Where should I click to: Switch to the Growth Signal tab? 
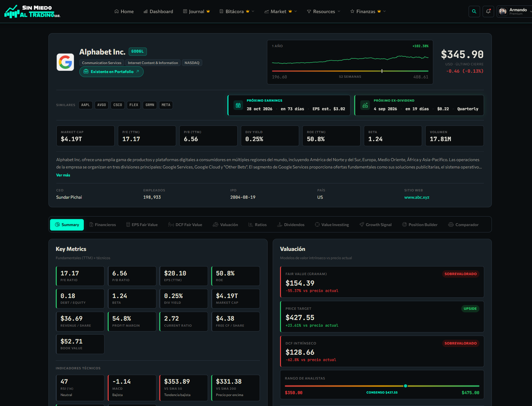375,225
